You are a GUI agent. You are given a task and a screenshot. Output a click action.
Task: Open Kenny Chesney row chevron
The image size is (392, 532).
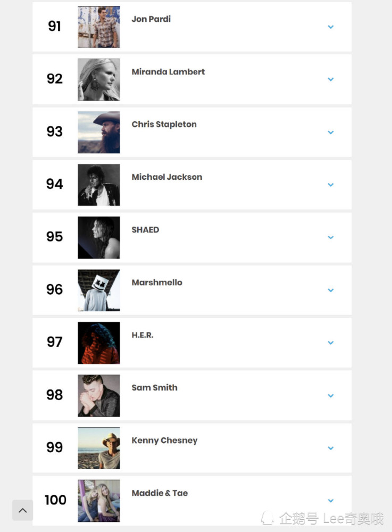pyautogui.click(x=330, y=448)
